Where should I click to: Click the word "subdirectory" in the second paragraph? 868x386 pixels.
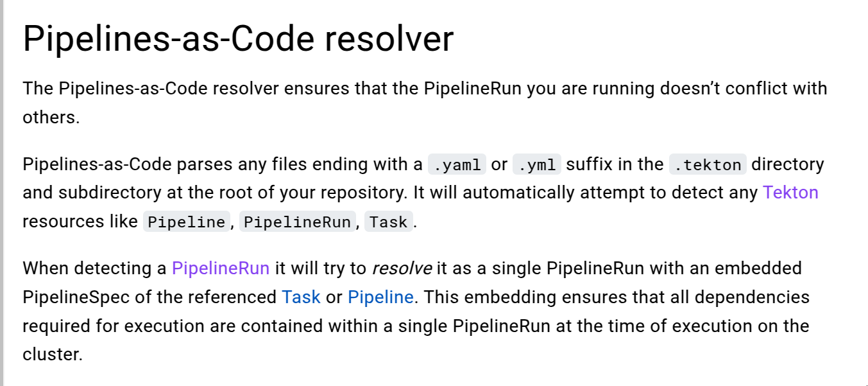[114, 193]
